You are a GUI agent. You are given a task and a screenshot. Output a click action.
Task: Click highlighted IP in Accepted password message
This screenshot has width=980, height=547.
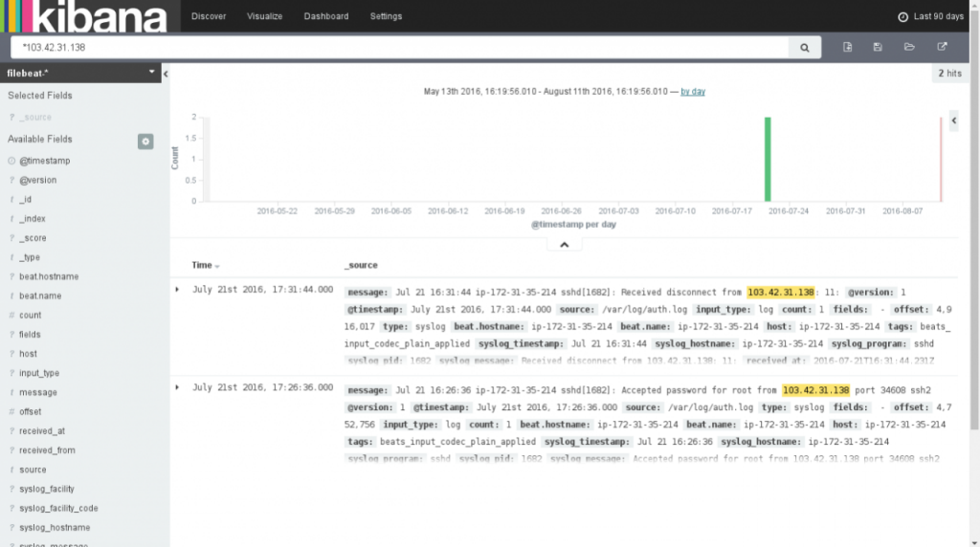[x=815, y=390]
